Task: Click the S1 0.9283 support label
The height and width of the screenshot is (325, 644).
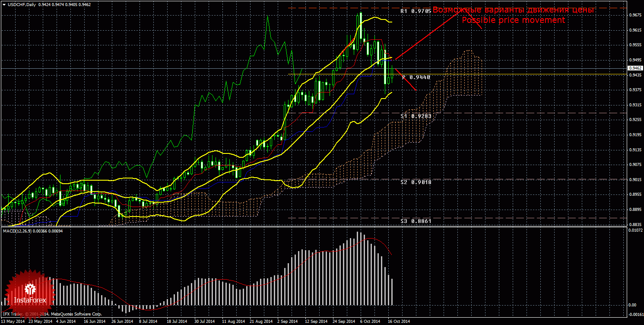Action: 416,116
